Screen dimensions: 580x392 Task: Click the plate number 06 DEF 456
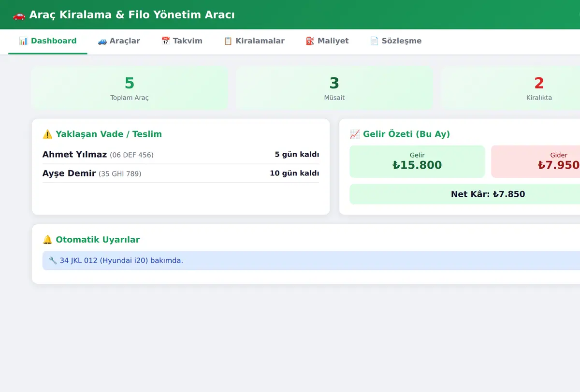click(x=131, y=155)
